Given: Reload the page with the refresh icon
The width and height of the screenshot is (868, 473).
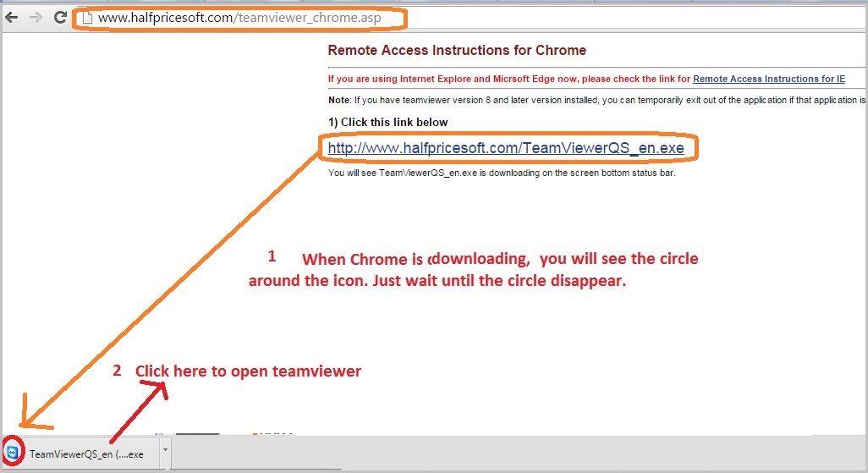Looking at the screenshot, I should (x=60, y=17).
